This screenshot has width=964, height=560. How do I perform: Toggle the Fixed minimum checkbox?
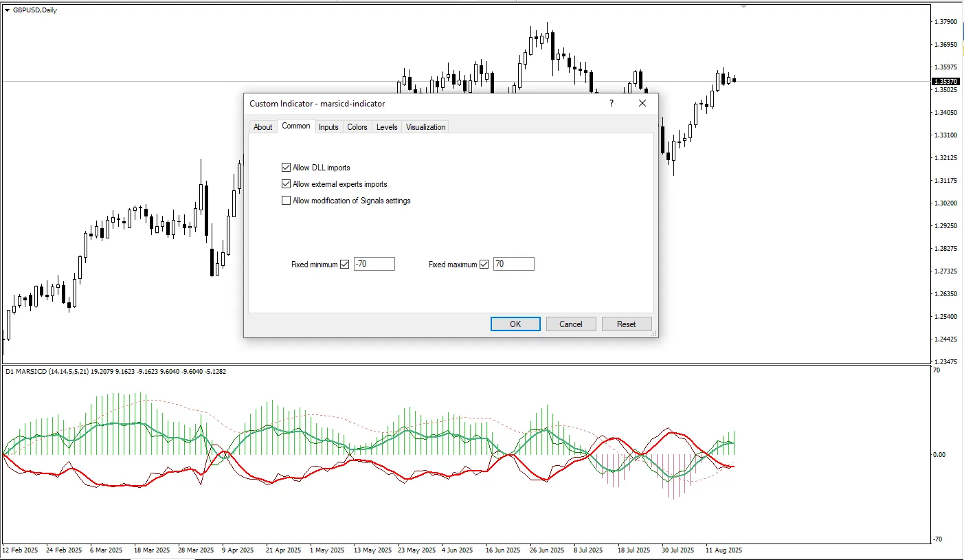tap(345, 265)
